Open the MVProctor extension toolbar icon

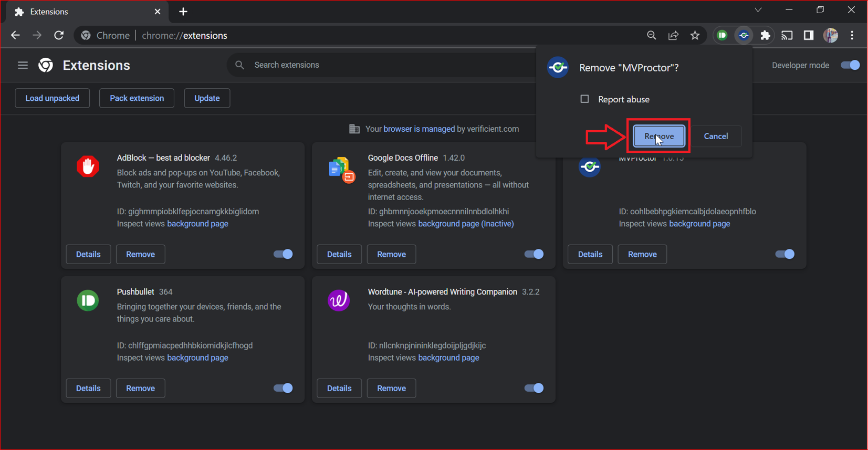click(744, 35)
